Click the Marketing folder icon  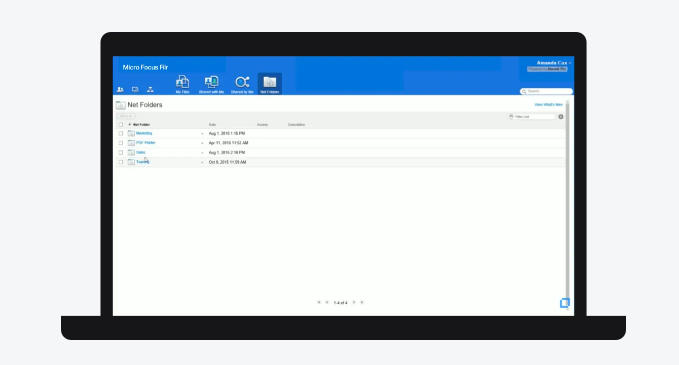pos(131,133)
